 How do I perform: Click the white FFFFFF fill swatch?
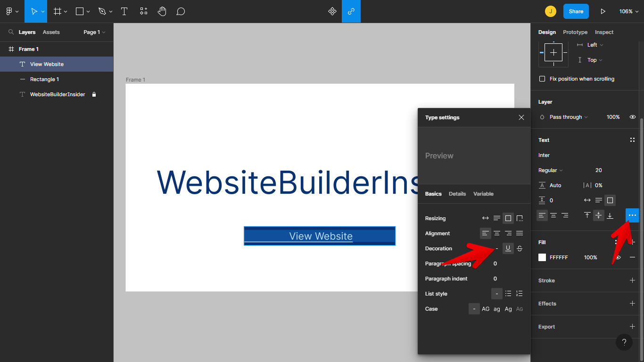point(542,257)
